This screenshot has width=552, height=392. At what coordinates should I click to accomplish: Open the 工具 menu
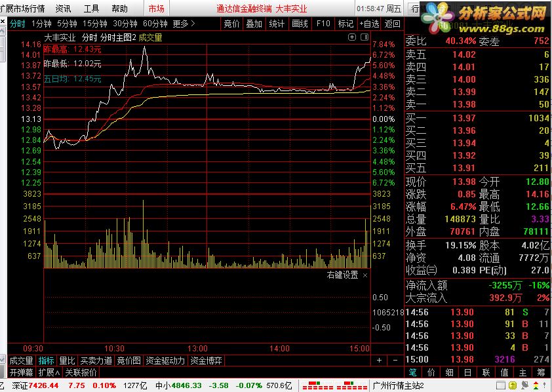(91, 9)
